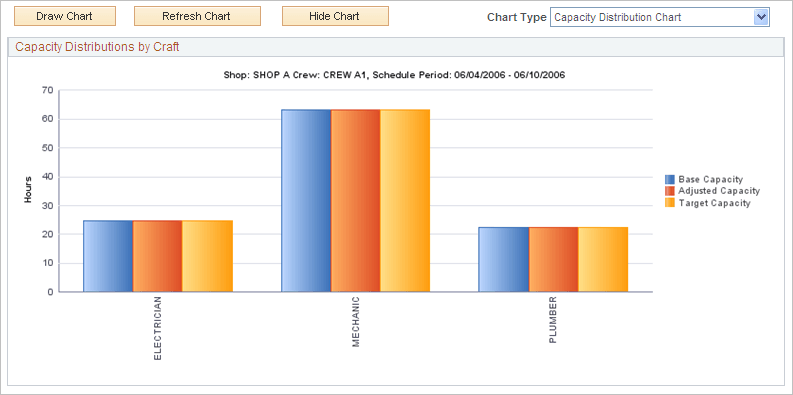Click the Plumber Adjusted Capacity red bar
Screen dimensions: 793x395
coord(554,259)
